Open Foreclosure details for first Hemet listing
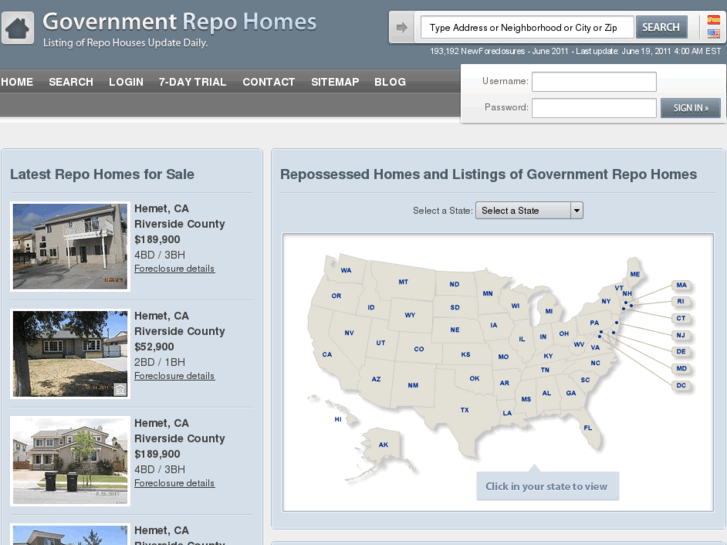 tap(174, 269)
